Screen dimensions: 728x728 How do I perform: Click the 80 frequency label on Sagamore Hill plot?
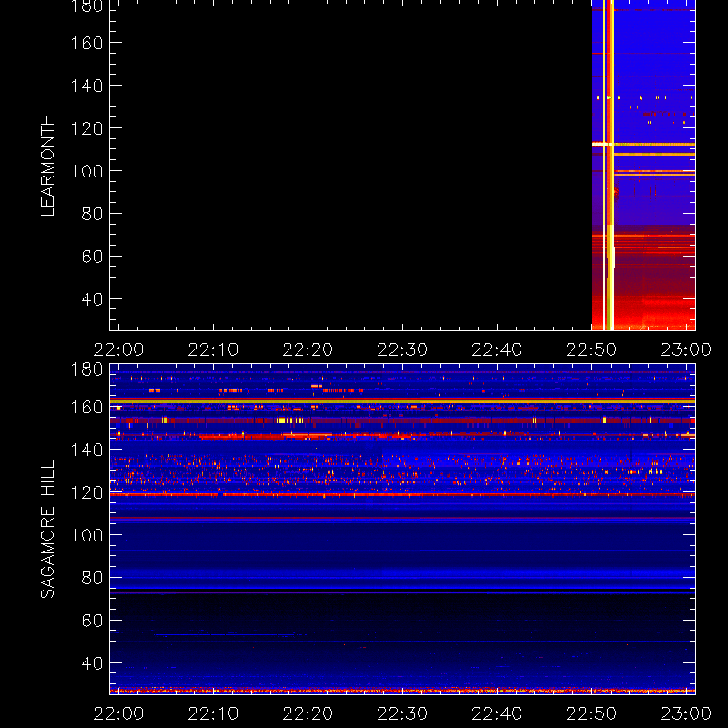coord(92,578)
